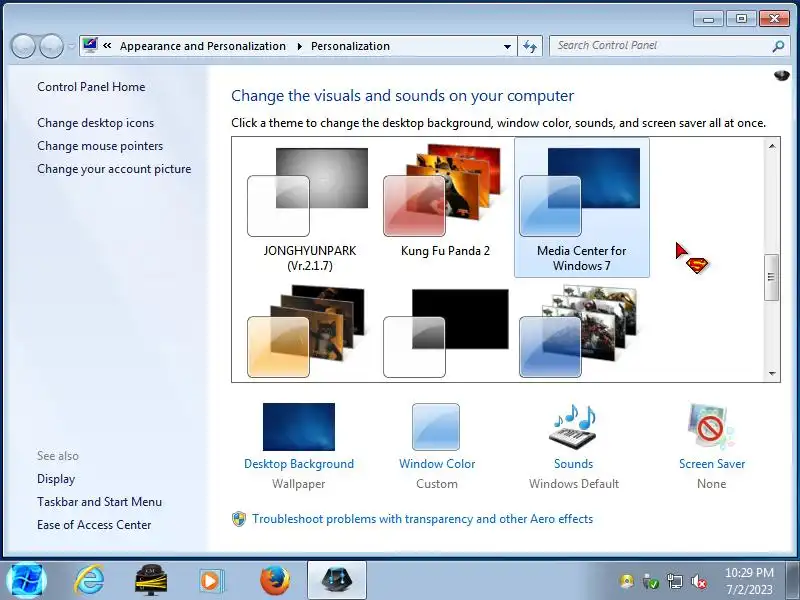Click the Control Panel address bar icon

tap(90, 45)
